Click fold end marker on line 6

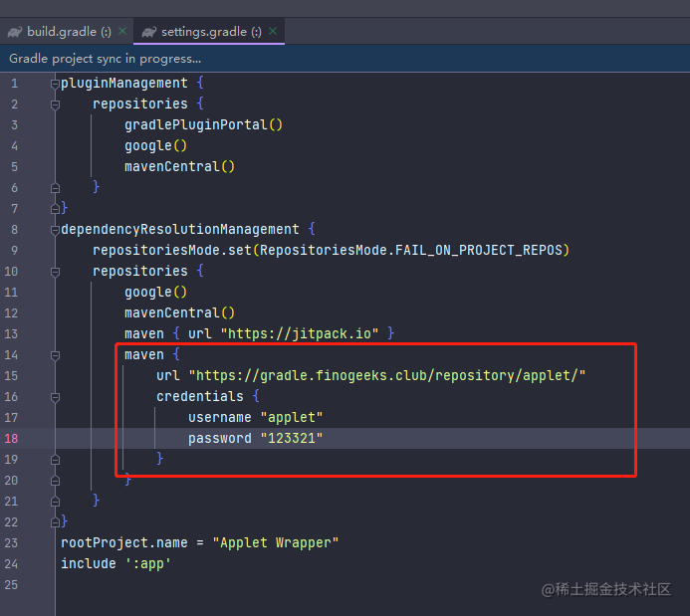pos(55,188)
